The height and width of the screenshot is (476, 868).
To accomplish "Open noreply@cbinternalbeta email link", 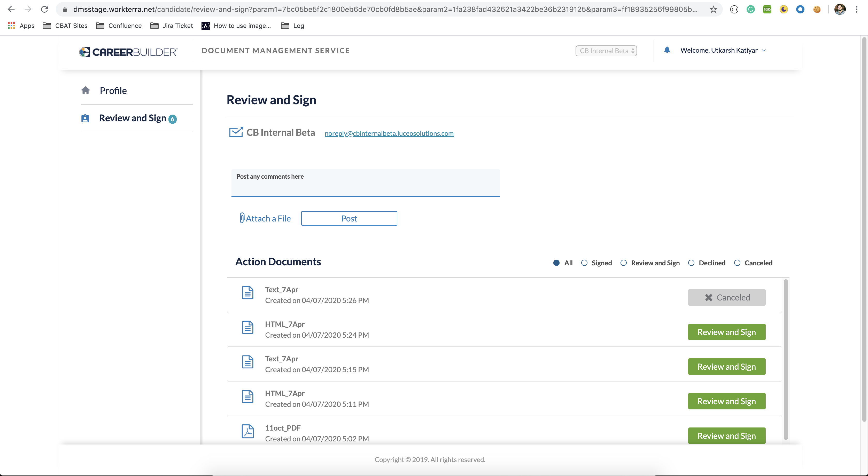I will pos(389,133).
